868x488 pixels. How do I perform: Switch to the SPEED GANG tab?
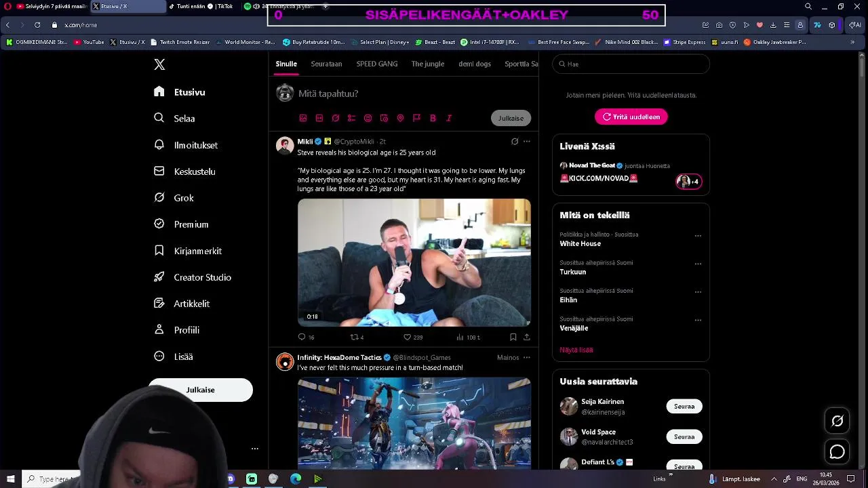[x=377, y=64]
